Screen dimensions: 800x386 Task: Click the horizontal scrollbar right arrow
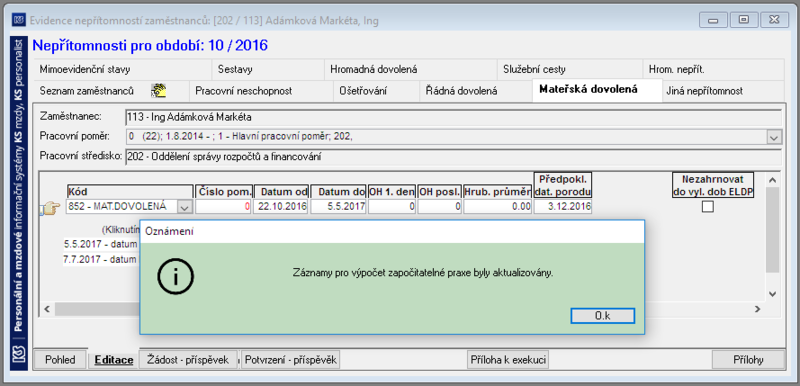point(758,309)
